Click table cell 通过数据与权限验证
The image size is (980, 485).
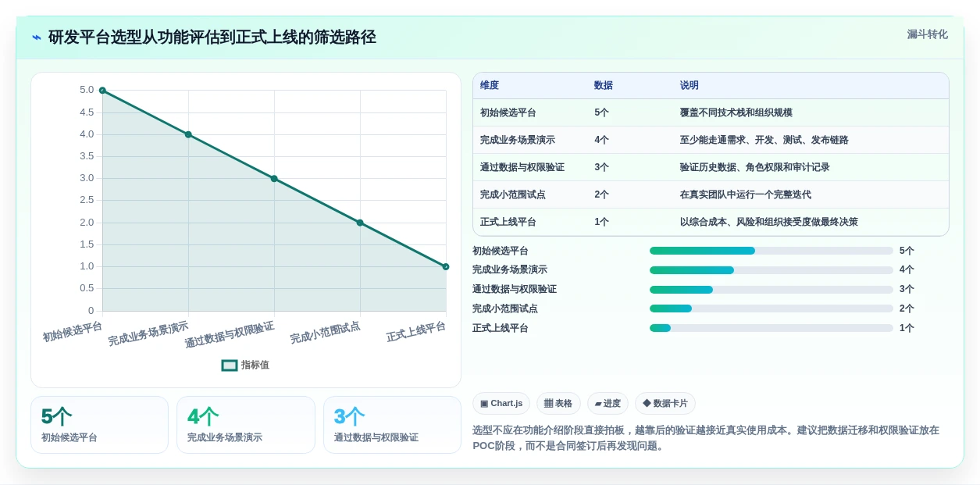522,167
